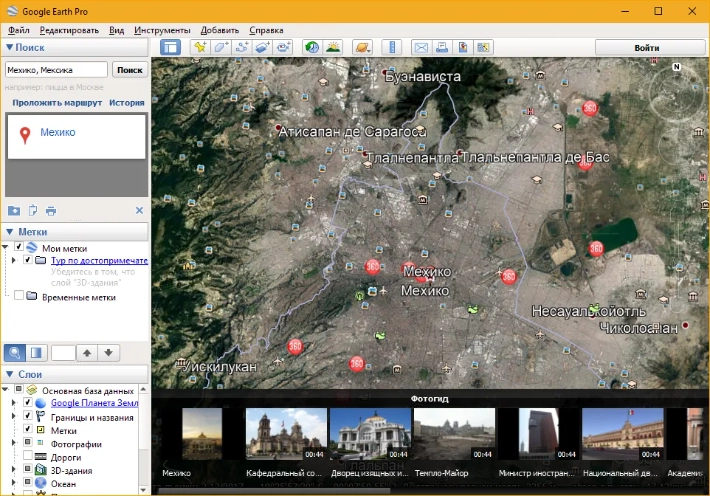Toggle the Тур по достопримечательностям checkbox
This screenshot has height=496, width=710.
tap(28, 260)
